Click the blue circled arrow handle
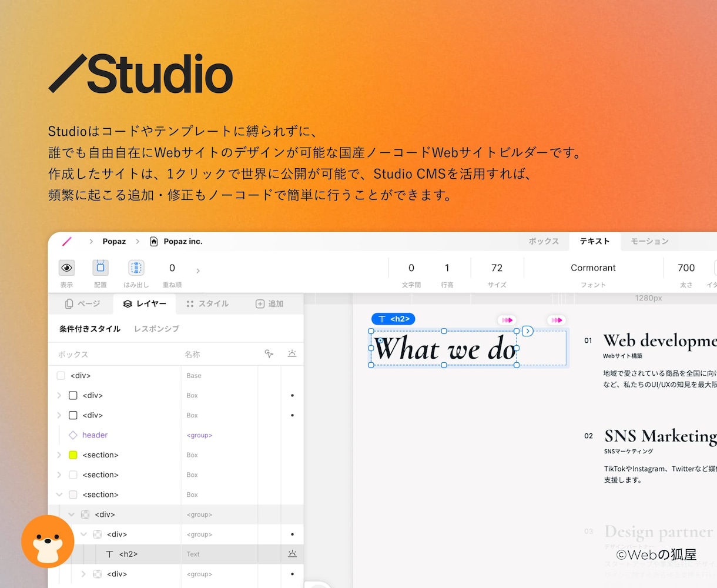 (x=528, y=331)
